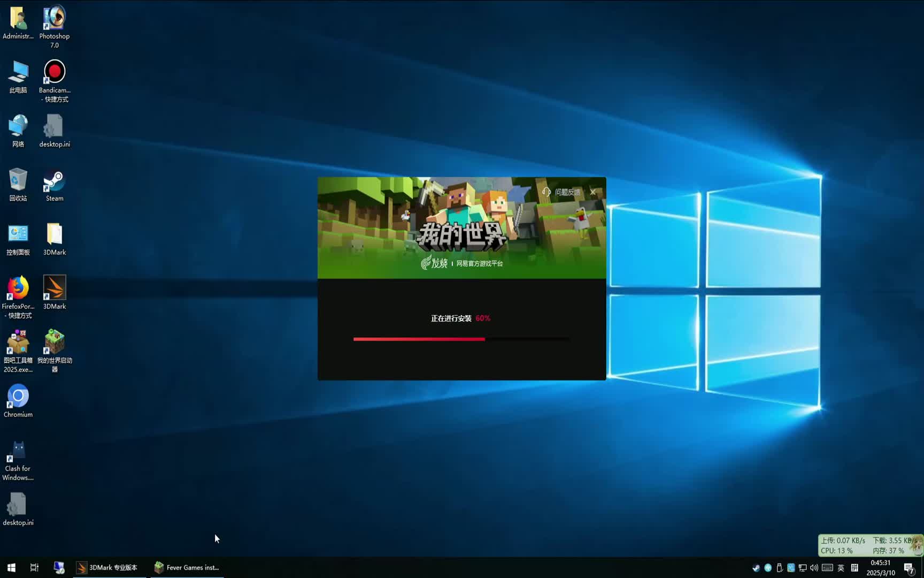Viewport: 924px width, 578px height.
Task: Open the Steam desktop shortcut
Action: click(55, 184)
